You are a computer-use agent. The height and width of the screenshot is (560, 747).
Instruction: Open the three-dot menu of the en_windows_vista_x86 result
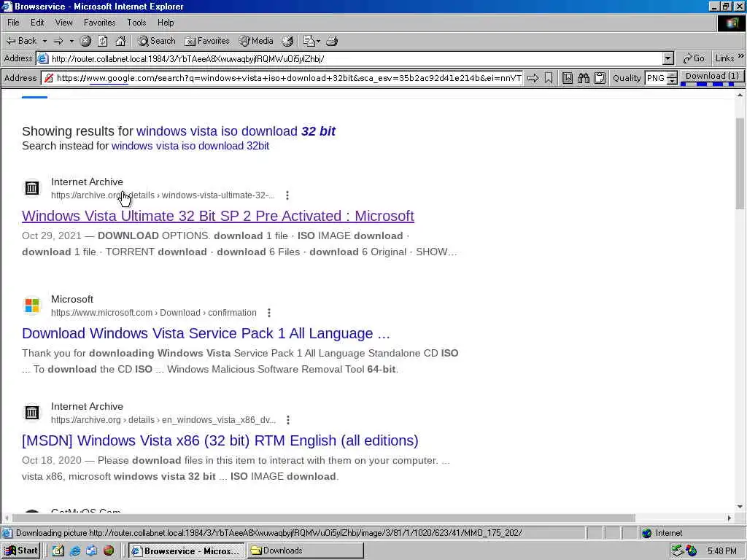(287, 420)
